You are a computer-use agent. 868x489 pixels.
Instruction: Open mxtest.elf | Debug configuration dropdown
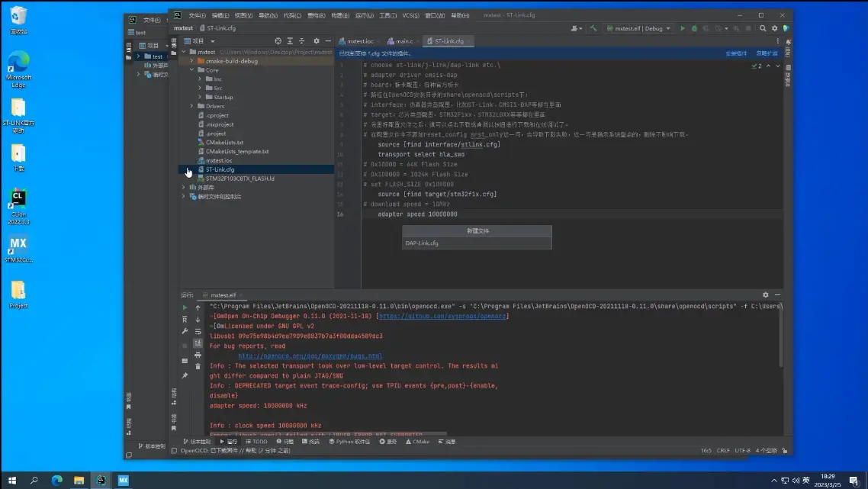[x=638, y=28]
